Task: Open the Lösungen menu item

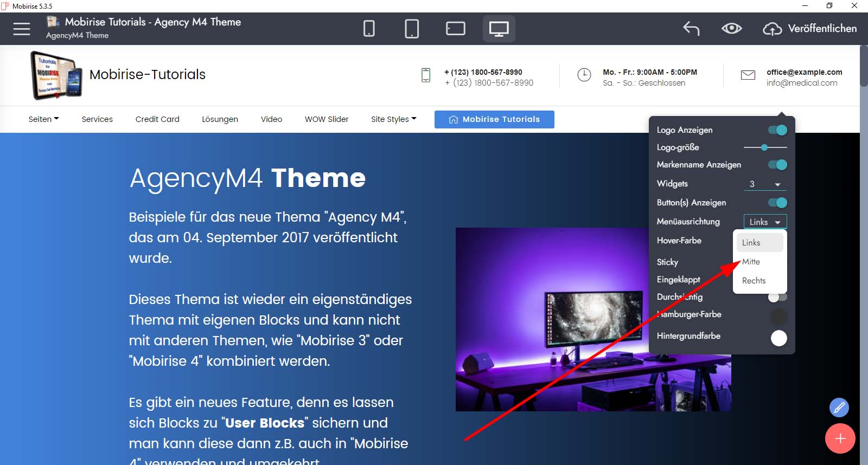Action: tap(220, 119)
